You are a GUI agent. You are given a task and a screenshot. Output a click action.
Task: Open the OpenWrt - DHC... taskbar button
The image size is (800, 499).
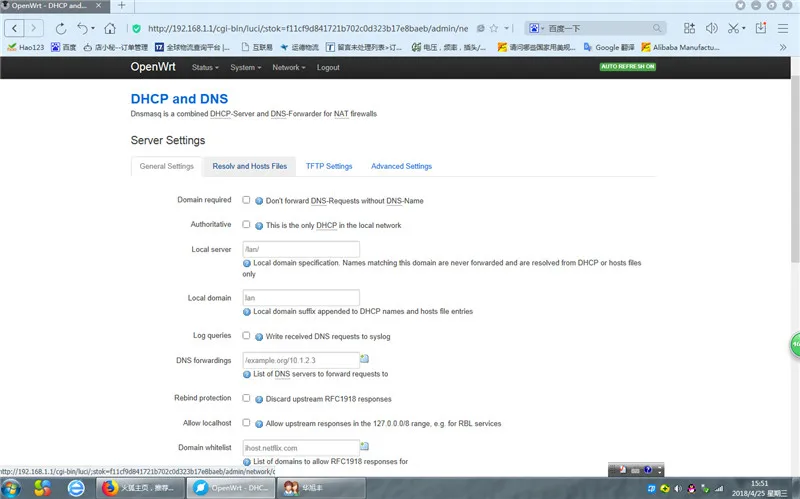[x=231, y=488]
